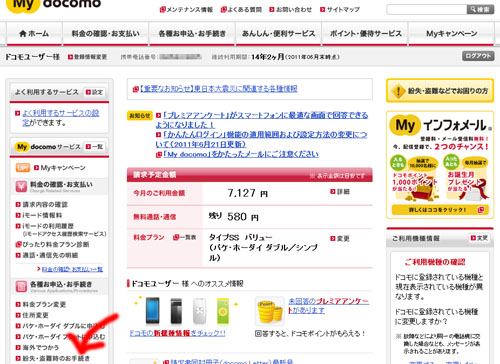Open 海外でつかう sidebar link
This screenshot has width=500, height=364.
[x=37, y=347]
